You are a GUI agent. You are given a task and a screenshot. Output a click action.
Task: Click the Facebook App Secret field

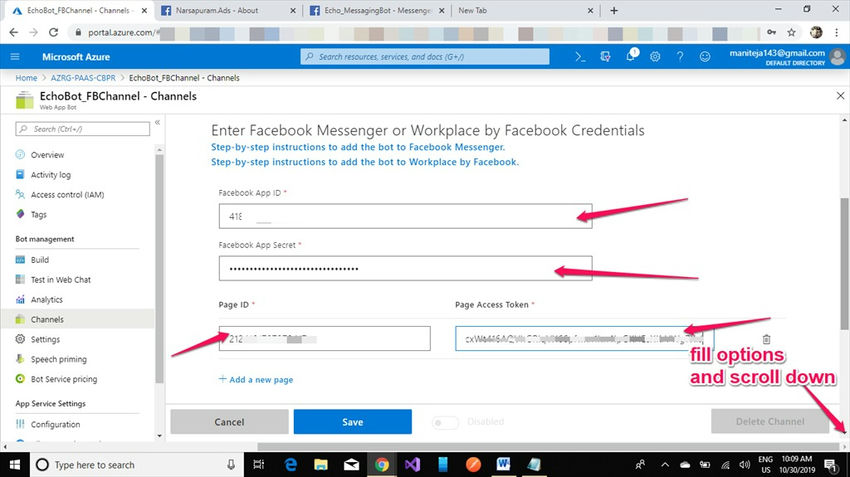tap(405, 268)
